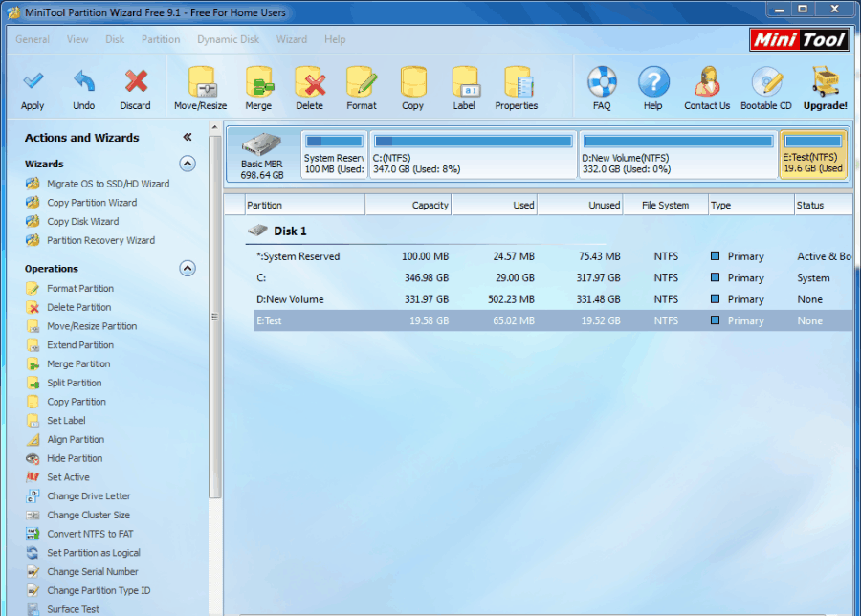Screen dimensions: 861x616
Task: Open the Partition menu
Action: pyautogui.click(x=161, y=39)
